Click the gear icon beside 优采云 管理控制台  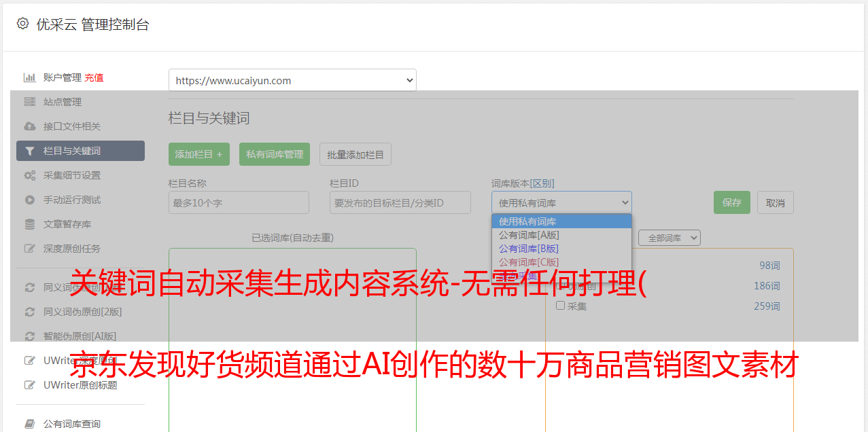click(x=22, y=24)
